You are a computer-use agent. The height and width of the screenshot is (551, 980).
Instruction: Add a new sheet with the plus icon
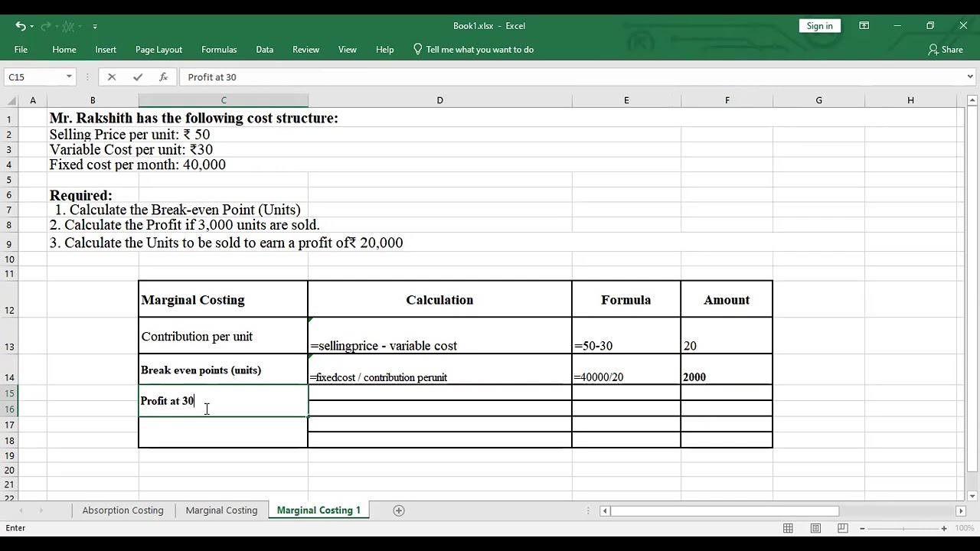[398, 510]
